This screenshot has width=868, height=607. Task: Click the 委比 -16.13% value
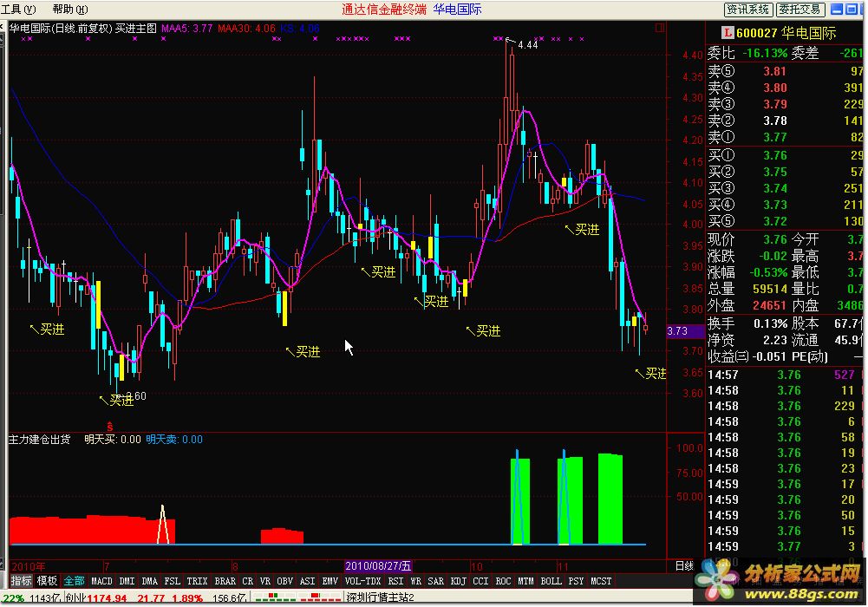[x=765, y=53]
